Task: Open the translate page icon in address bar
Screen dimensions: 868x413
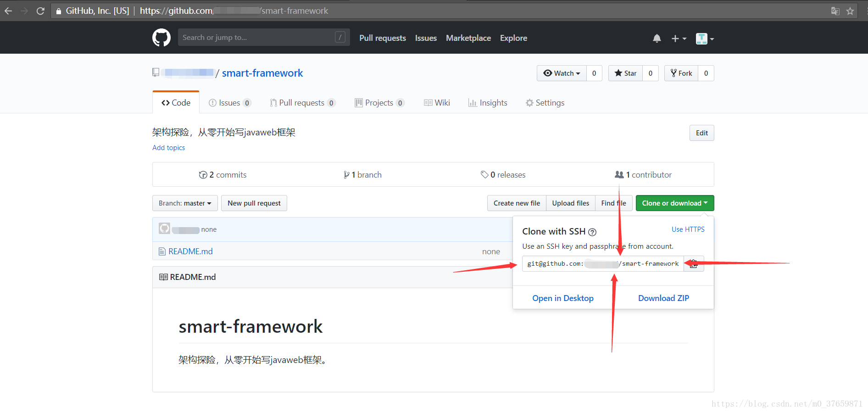Action: coord(835,11)
